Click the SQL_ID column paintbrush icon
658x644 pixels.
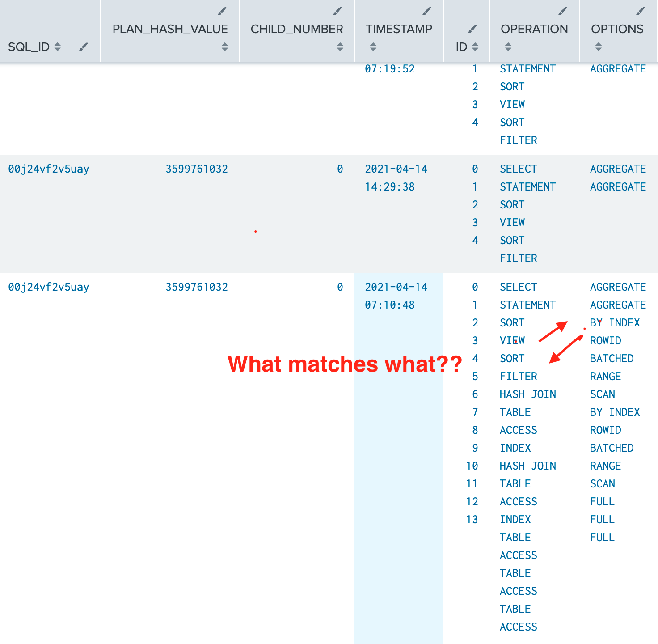[84, 47]
